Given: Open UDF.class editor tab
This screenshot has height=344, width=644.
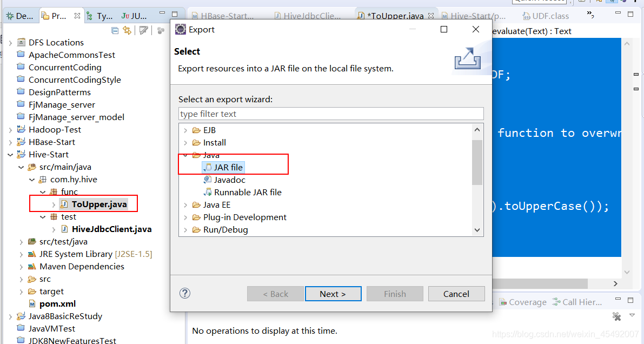Looking at the screenshot, I should [546, 16].
